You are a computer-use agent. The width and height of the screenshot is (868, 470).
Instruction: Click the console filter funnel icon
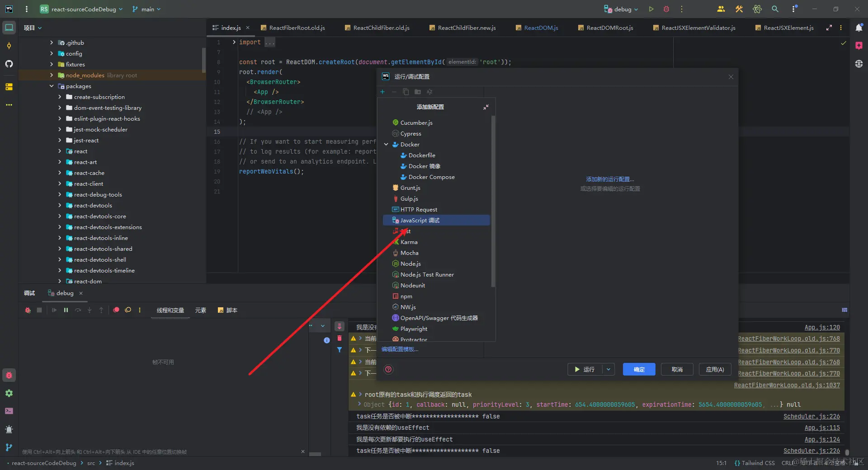point(340,350)
